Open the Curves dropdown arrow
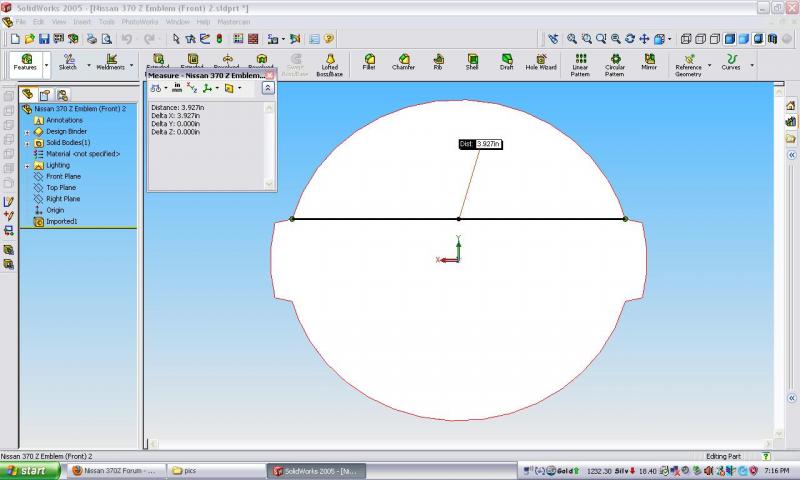 (752, 65)
